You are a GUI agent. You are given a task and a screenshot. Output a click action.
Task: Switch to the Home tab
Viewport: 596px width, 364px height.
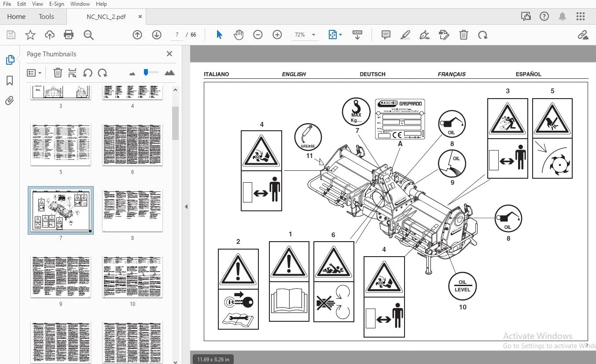(16, 17)
